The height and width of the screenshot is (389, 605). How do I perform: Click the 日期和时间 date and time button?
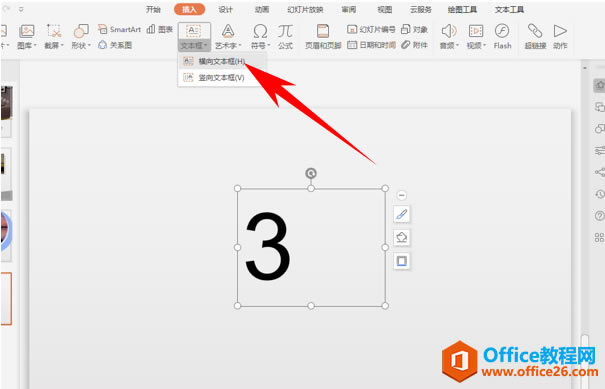click(x=371, y=45)
